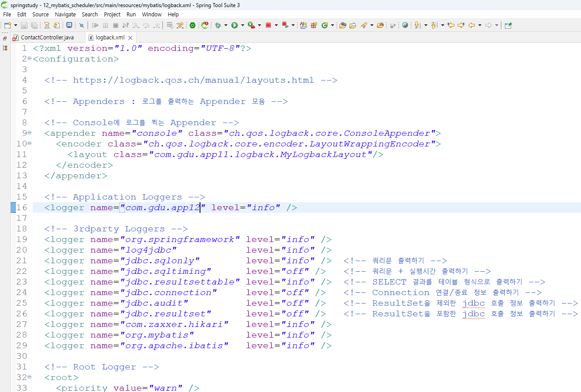Close the logback.xml editor tab
581x392 pixels.
[x=131, y=38]
